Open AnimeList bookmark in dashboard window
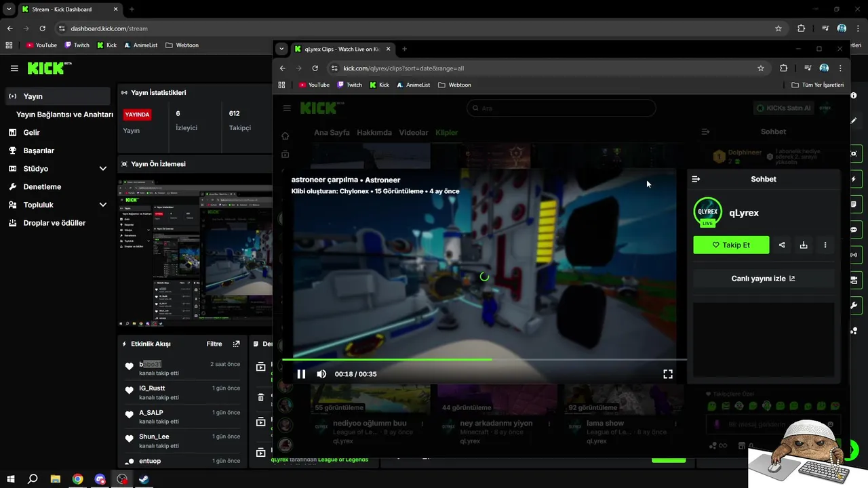The width and height of the screenshot is (868, 488). [140, 45]
